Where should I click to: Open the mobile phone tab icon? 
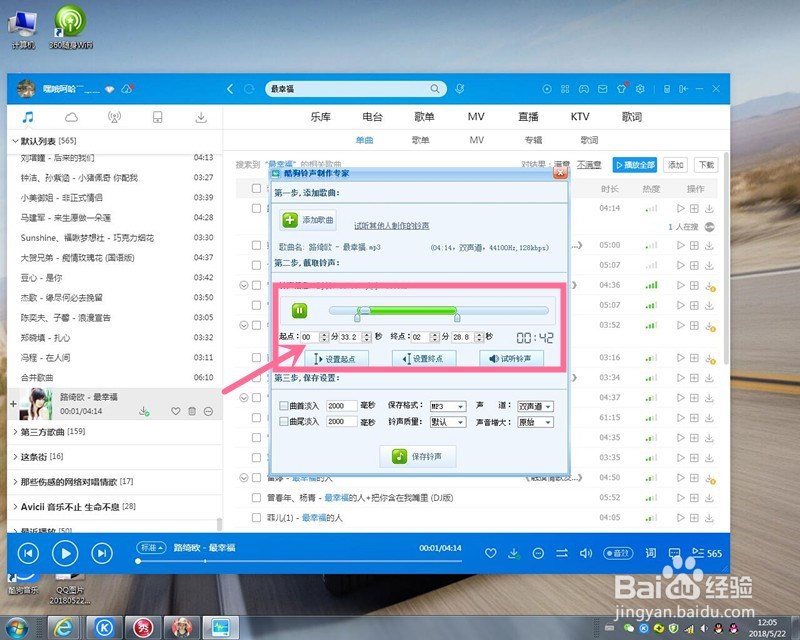(x=158, y=118)
